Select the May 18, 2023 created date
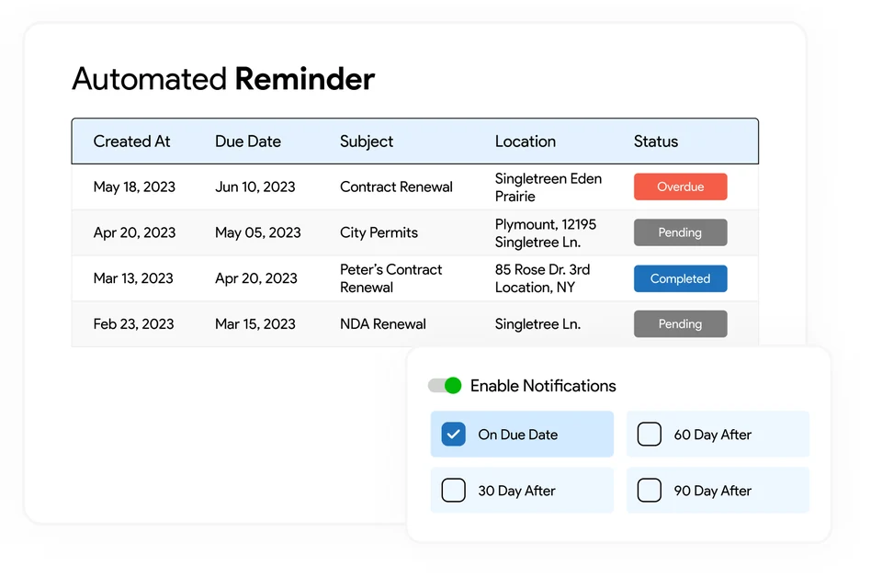Image resolution: width=882 pixels, height=588 pixels. pyautogui.click(x=134, y=187)
